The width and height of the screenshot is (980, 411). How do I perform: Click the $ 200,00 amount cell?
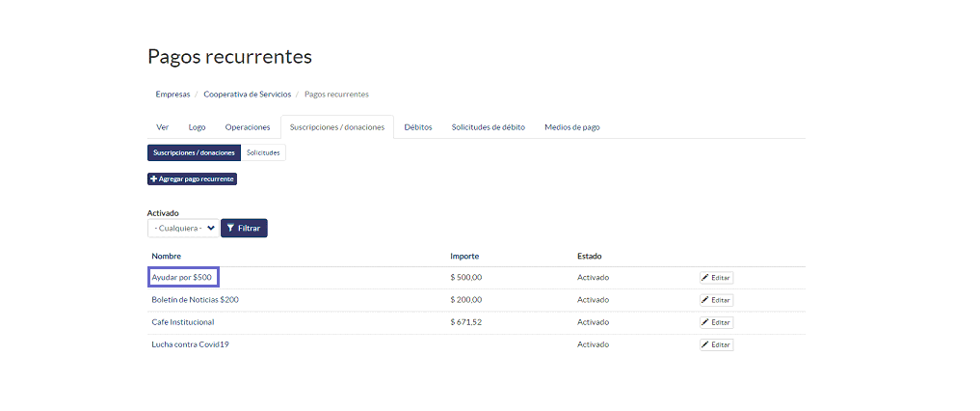(466, 300)
